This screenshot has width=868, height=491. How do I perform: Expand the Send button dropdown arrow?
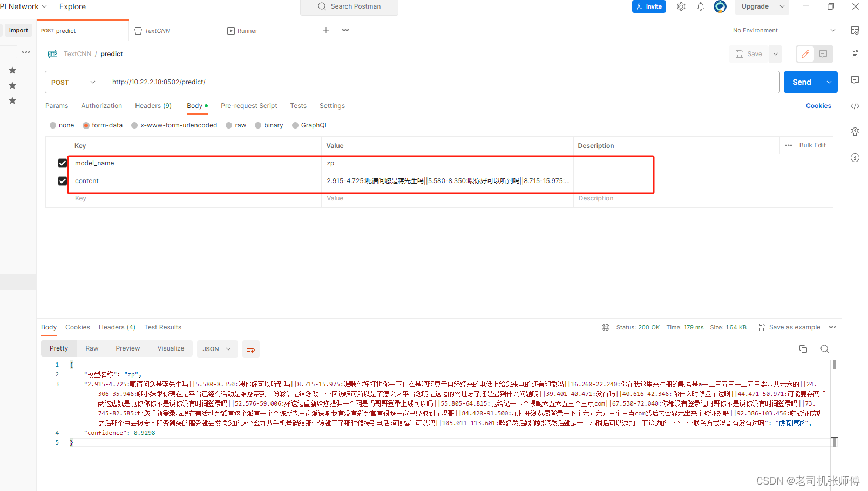[829, 82]
